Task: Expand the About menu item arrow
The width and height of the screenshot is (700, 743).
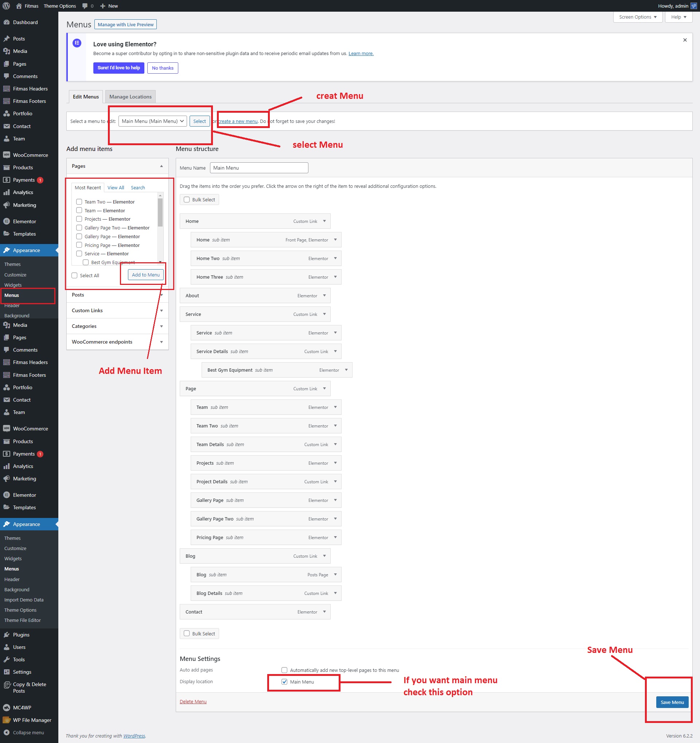Action: click(324, 295)
